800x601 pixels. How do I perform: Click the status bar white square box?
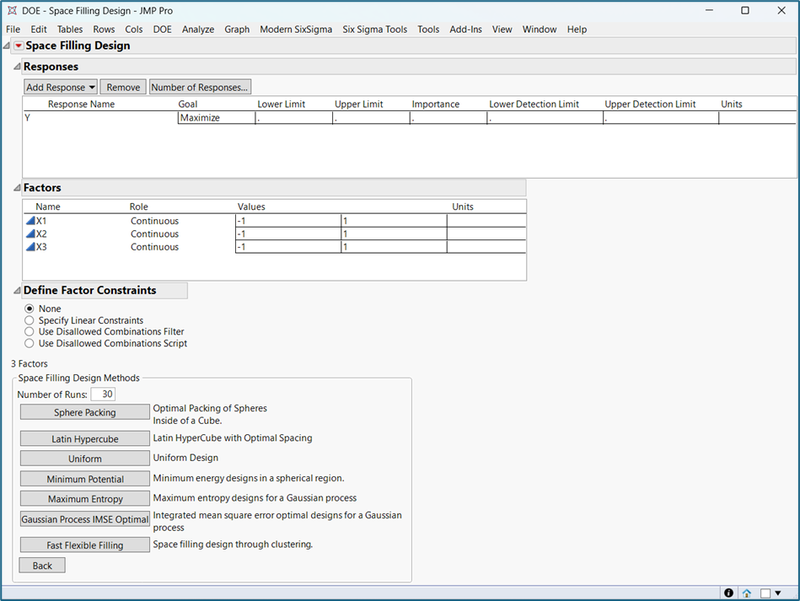tap(765, 592)
